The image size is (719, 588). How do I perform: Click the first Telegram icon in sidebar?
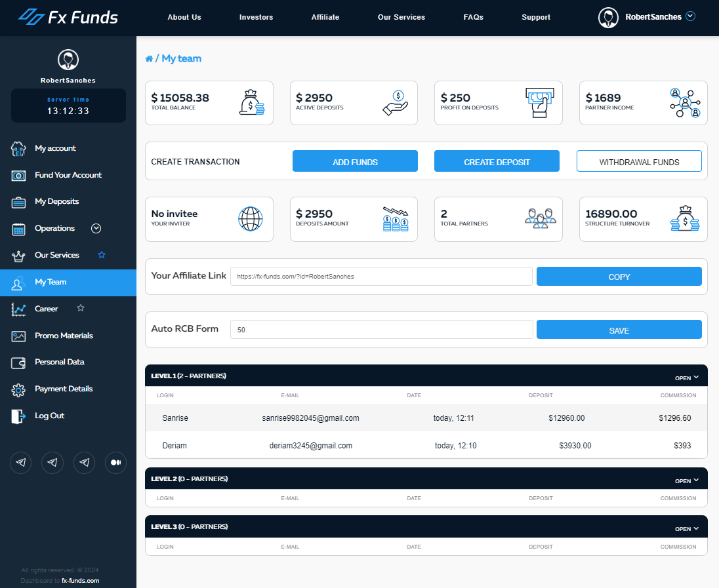[21, 463]
